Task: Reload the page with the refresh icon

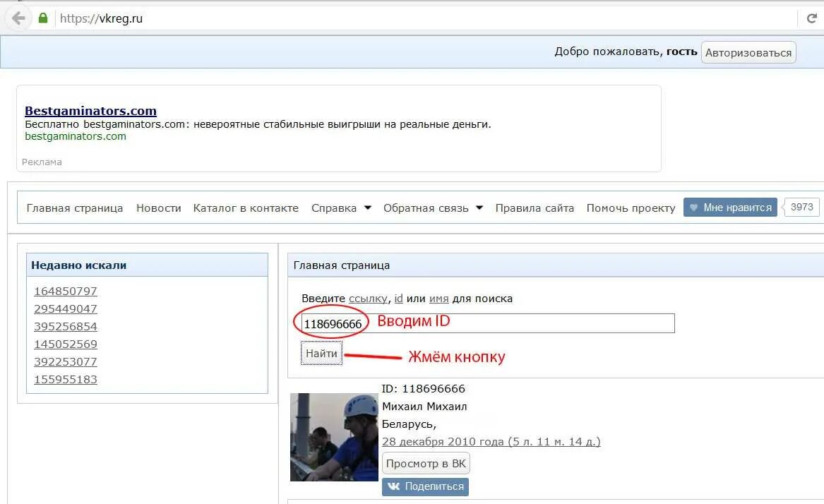Action: tap(812, 18)
